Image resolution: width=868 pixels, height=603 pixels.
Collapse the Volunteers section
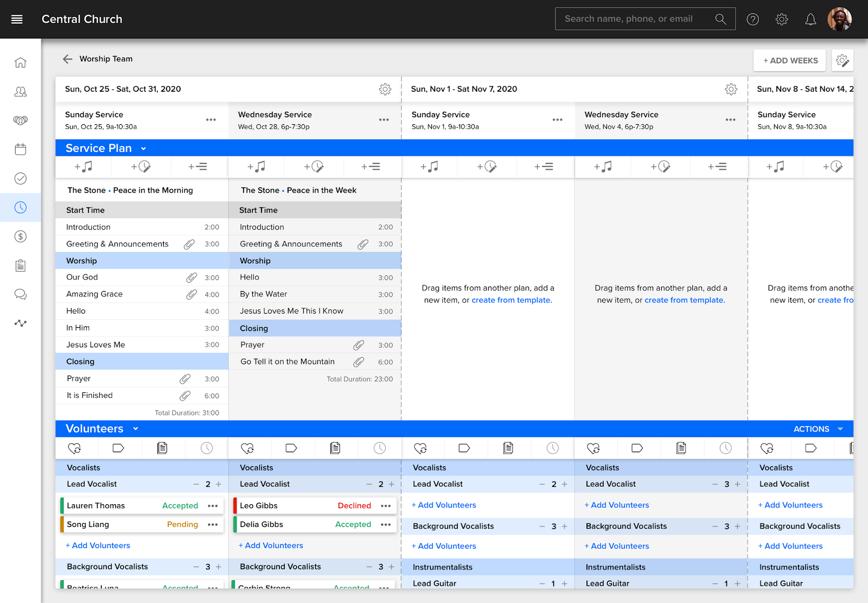pyautogui.click(x=135, y=428)
